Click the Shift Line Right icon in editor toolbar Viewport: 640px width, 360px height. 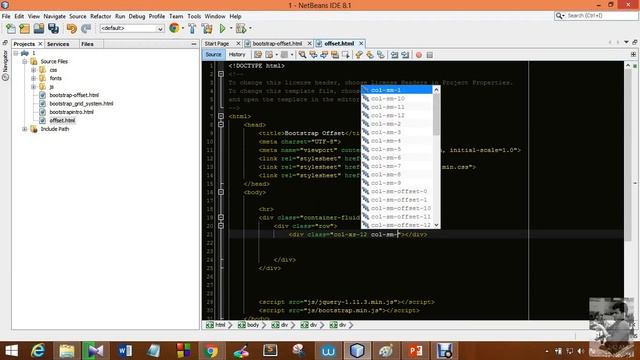[x=405, y=55]
